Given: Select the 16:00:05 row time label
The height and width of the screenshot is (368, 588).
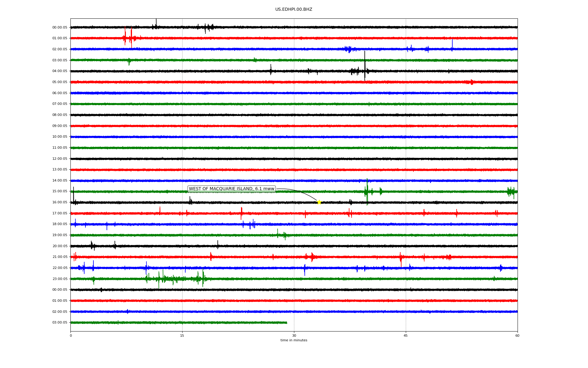Looking at the screenshot, I should coord(60,202).
